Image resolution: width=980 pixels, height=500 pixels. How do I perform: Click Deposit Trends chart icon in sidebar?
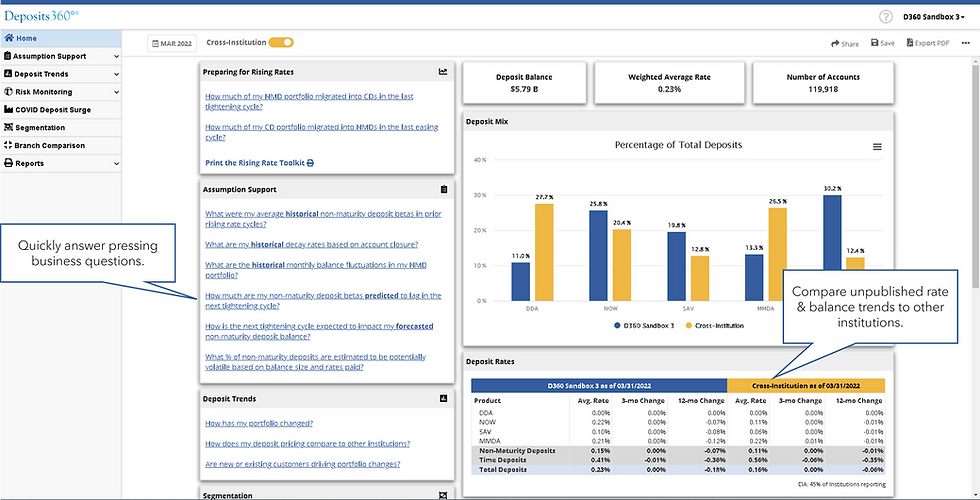[8, 74]
